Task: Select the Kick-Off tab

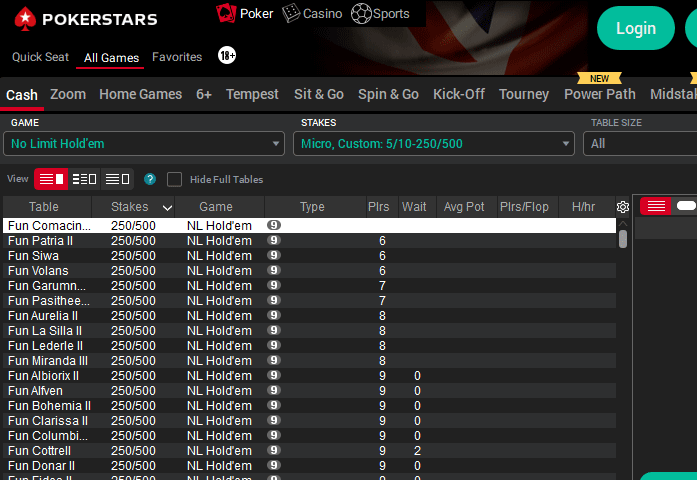Action: click(x=459, y=94)
